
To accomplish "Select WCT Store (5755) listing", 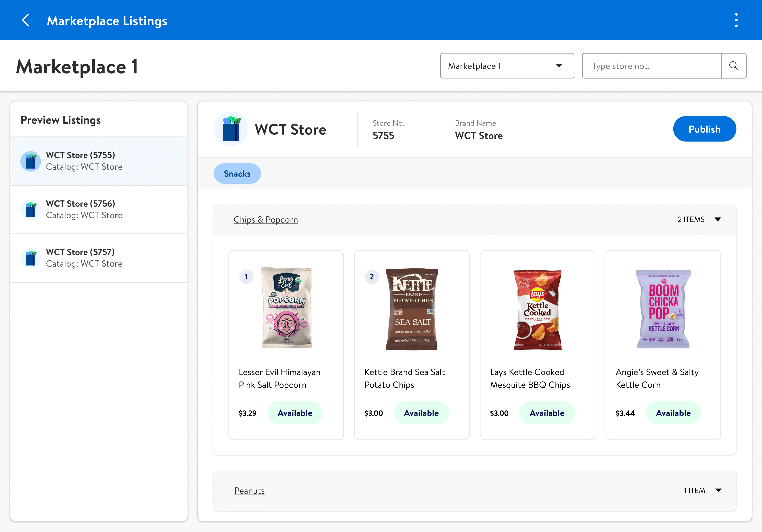I will (x=99, y=161).
